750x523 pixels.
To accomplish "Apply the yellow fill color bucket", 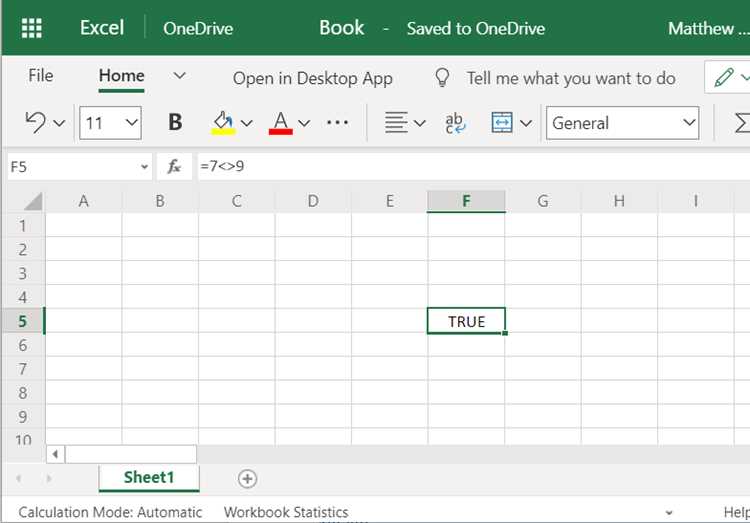I will click(223, 122).
